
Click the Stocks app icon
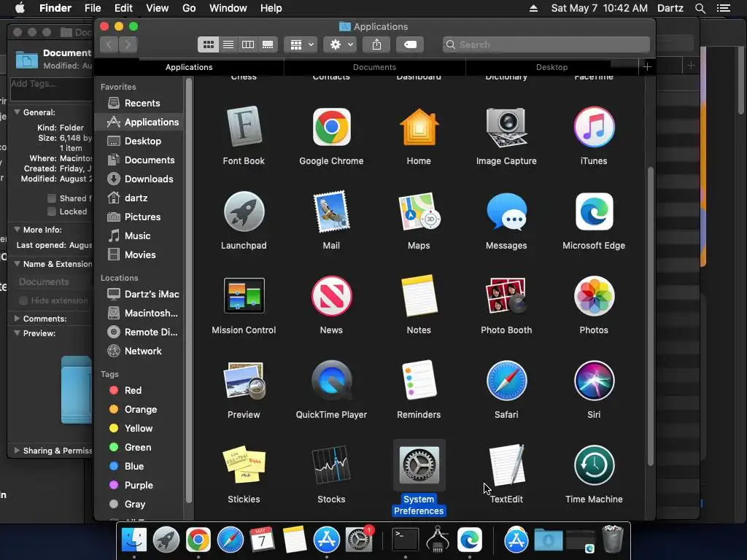332,465
